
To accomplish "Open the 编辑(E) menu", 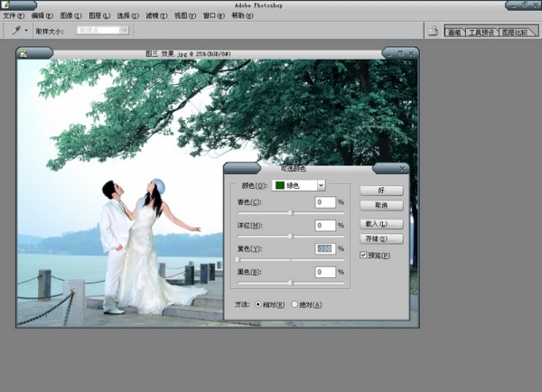I will [42, 15].
